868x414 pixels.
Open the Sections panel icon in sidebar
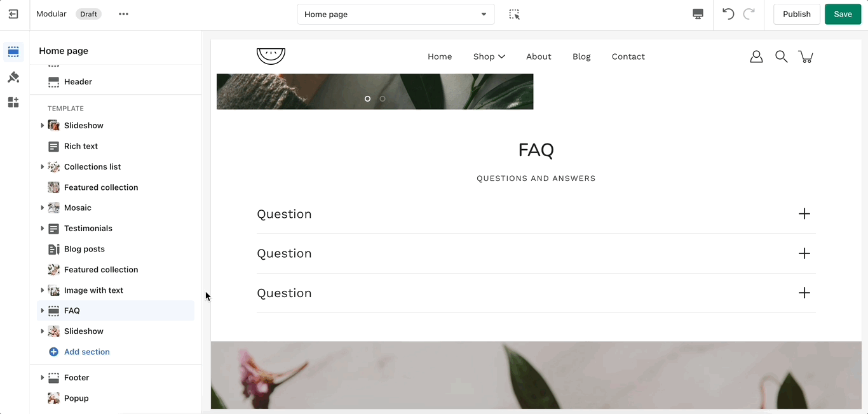pos(13,52)
